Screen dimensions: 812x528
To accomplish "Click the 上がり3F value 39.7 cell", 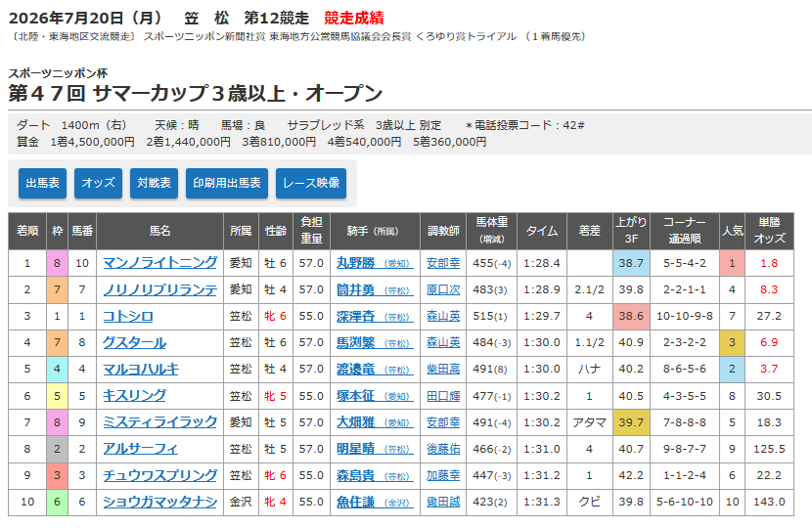I will pos(631,422).
